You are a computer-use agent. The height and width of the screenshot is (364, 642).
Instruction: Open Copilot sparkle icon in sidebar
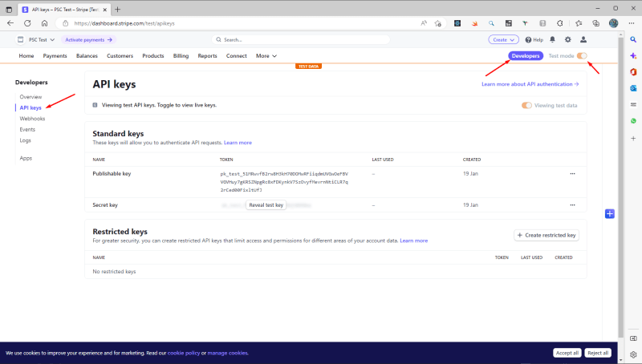tap(633, 55)
